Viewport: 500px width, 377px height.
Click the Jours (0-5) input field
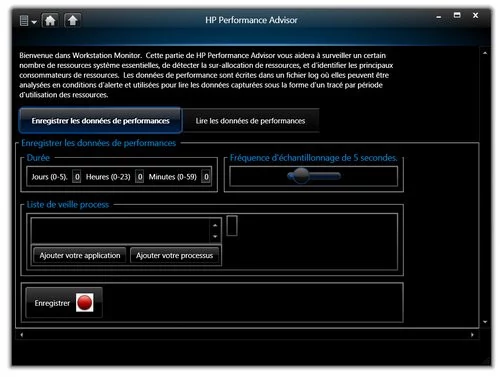point(77,177)
